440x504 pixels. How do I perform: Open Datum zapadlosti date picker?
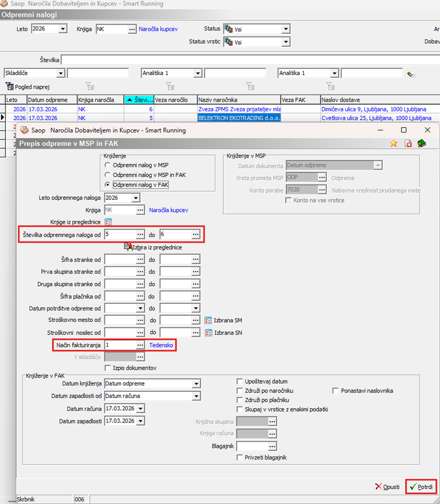pyautogui.click(x=140, y=421)
